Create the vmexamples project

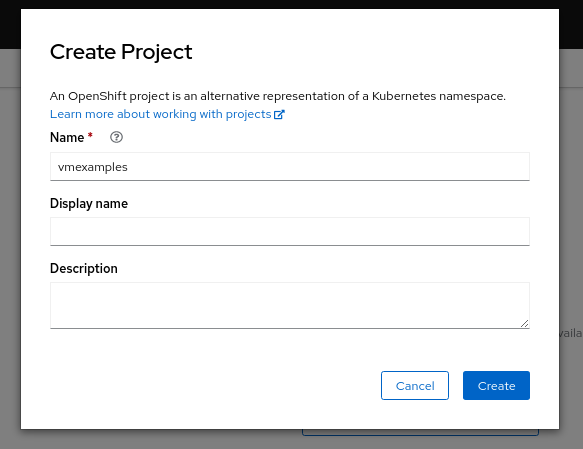(496, 385)
